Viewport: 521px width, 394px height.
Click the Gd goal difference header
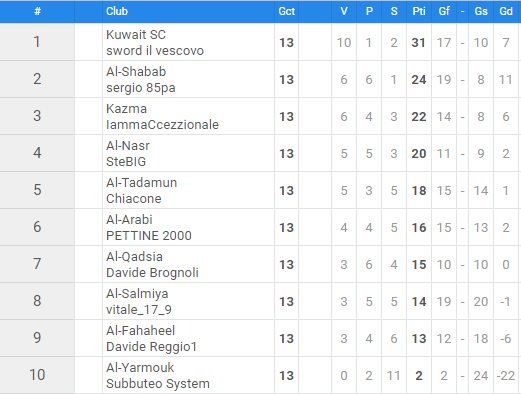point(506,11)
